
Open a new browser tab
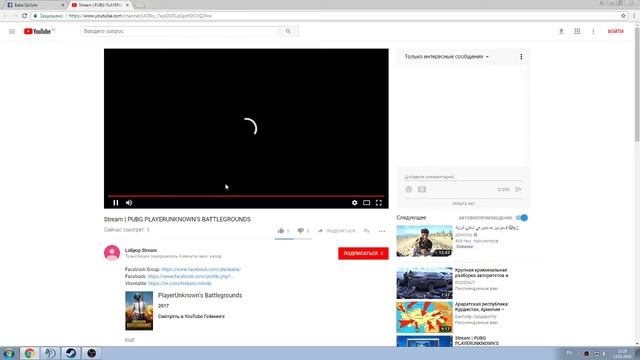tap(140, 5)
